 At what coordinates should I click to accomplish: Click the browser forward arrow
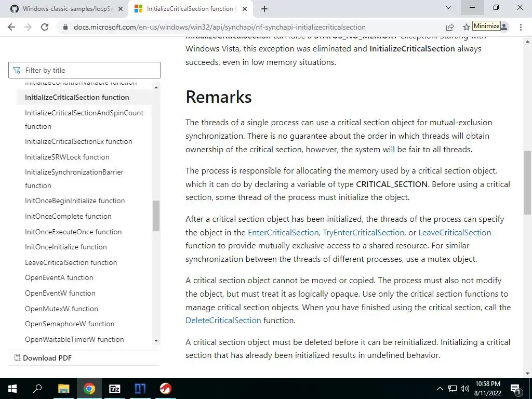28,27
